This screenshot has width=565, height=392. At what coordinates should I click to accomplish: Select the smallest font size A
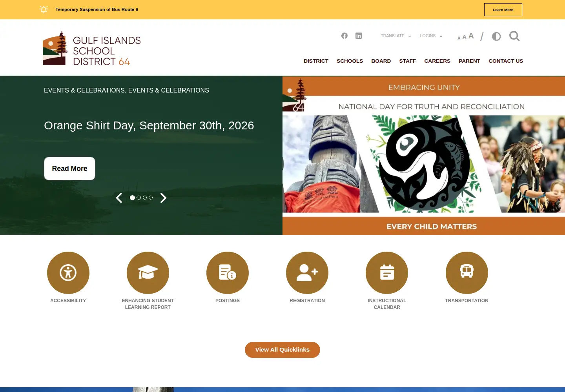click(x=459, y=38)
